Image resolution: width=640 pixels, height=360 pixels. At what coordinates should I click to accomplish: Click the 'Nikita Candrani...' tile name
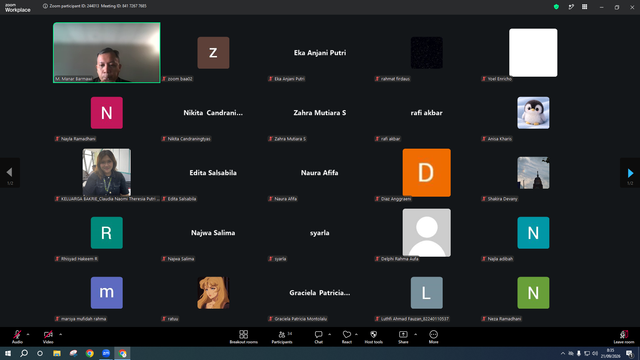[x=213, y=113]
